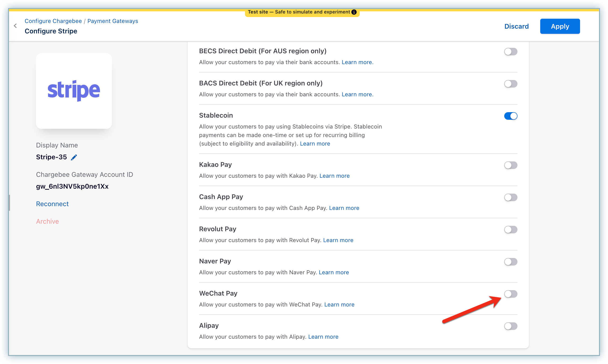Archive the Stripe gateway

tap(47, 221)
